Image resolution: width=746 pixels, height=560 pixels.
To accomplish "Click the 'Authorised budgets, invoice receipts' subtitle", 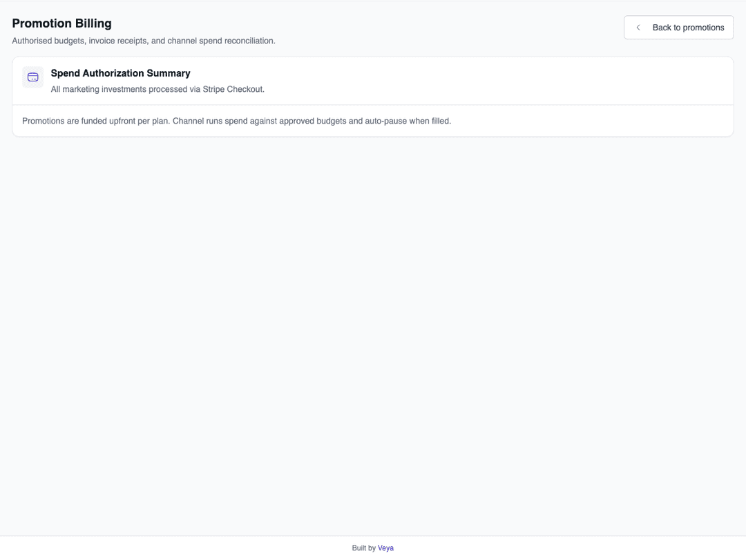I will pos(144,41).
